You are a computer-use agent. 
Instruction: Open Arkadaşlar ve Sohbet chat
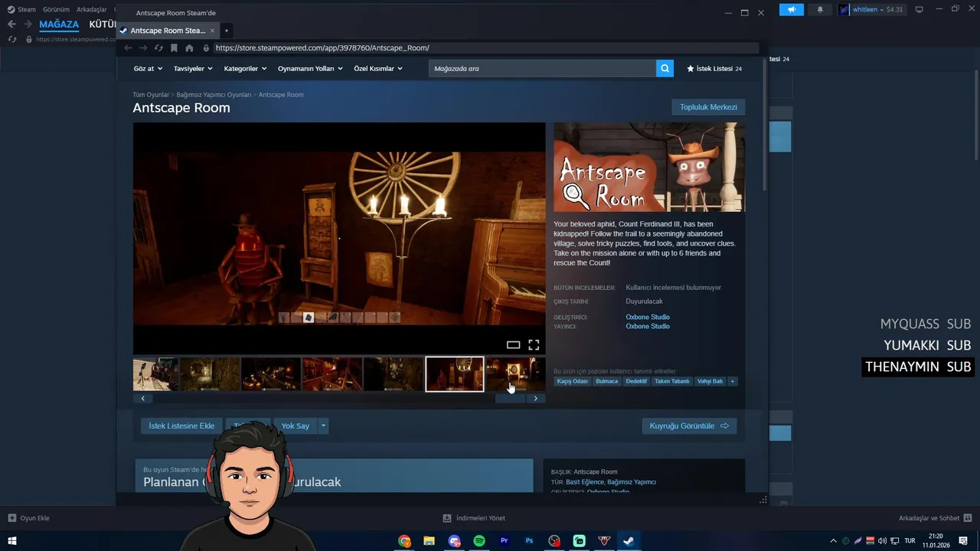935,518
